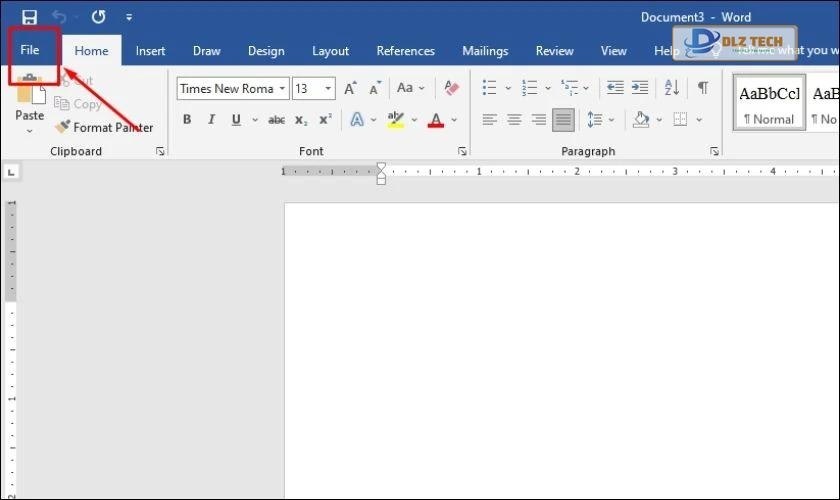Open the Font dialog box launcher
The height and width of the screenshot is (500, 840).
pos(462,151)
